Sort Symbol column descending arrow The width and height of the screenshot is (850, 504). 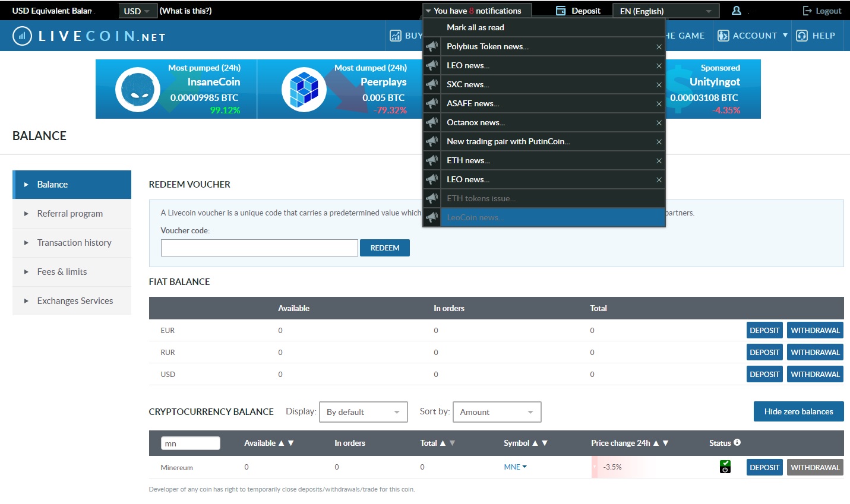coord(545,443)
